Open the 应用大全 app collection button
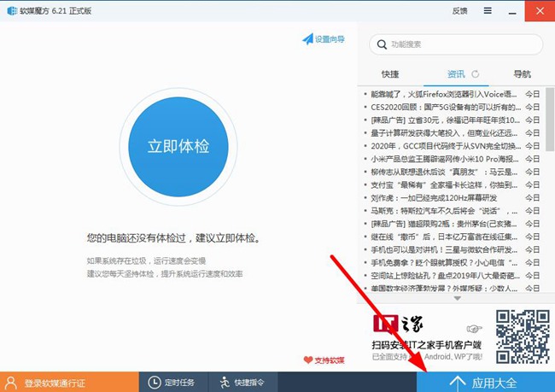This screenshot has height=392, width=555. (486, 382)
